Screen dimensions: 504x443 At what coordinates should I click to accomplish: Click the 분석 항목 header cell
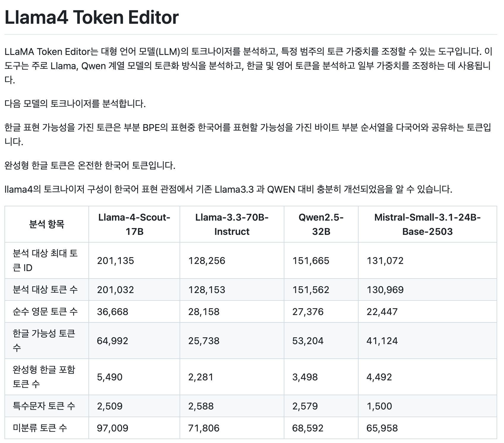coord(47,224)
